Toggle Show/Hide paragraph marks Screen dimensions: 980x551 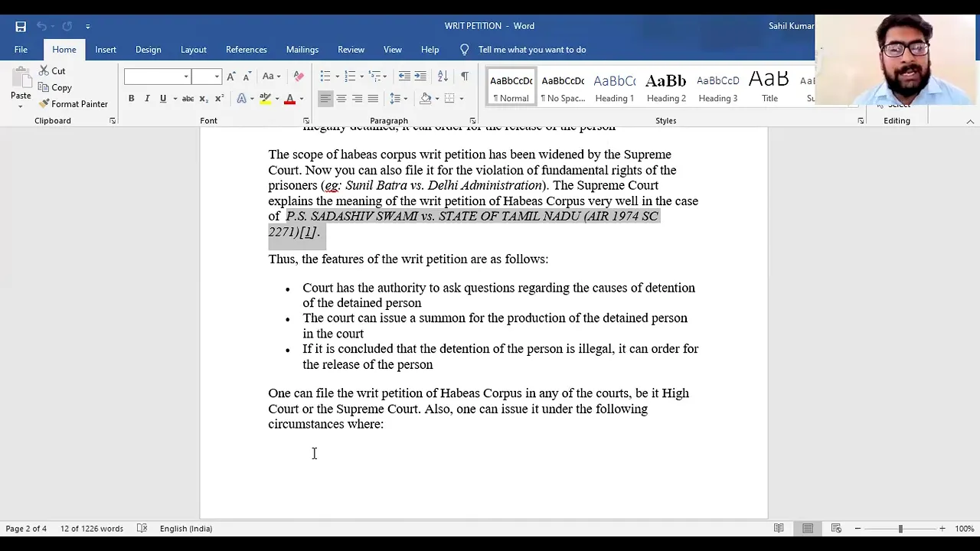(465, 77)
